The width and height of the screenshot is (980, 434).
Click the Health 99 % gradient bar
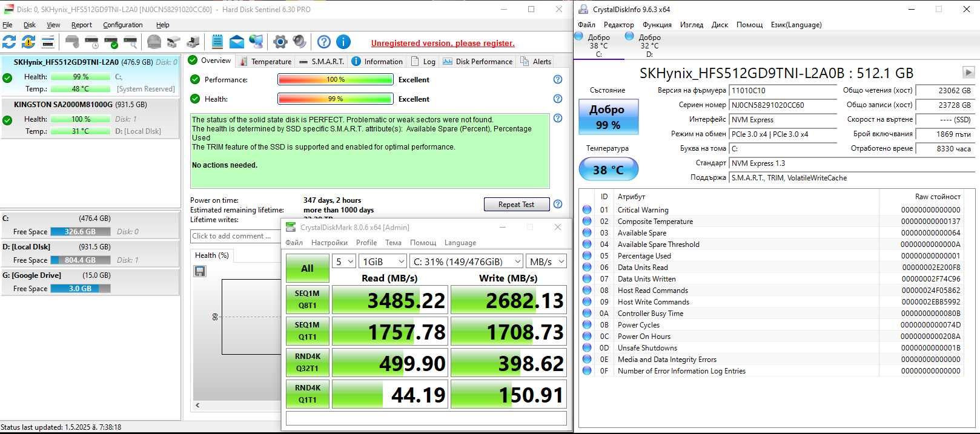336,99
